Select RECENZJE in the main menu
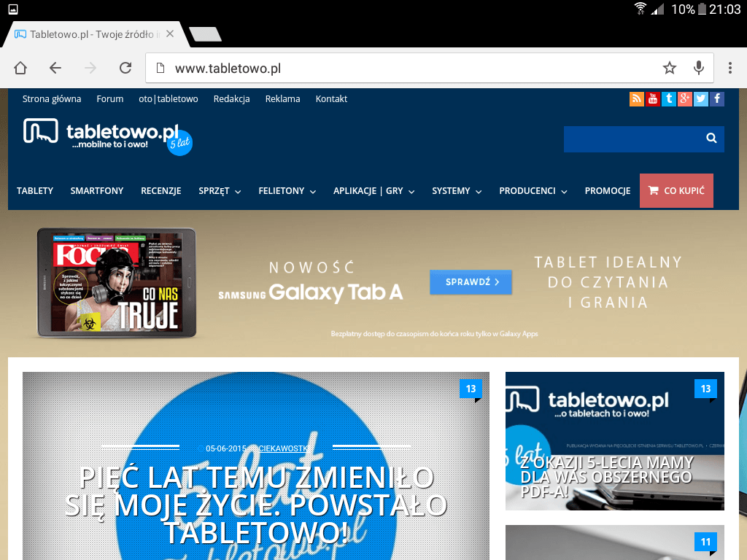The width and height of the screenshot is (747, 560). click(x=161, y=191)
